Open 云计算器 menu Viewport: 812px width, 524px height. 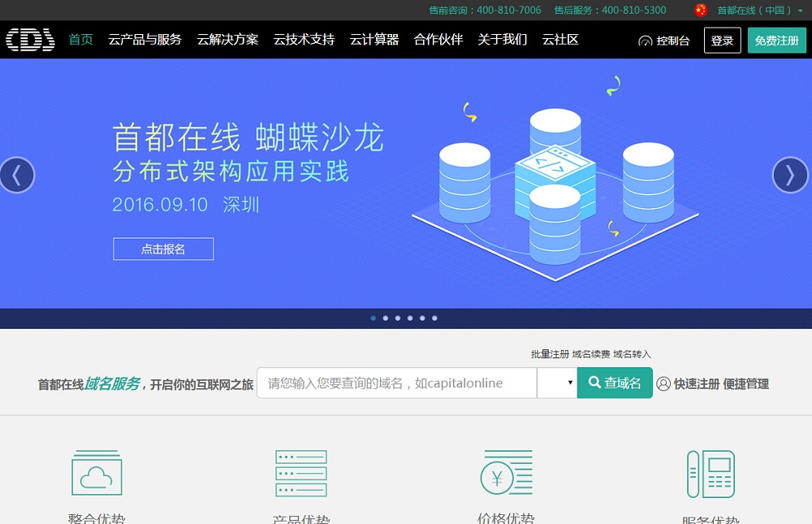374,39
